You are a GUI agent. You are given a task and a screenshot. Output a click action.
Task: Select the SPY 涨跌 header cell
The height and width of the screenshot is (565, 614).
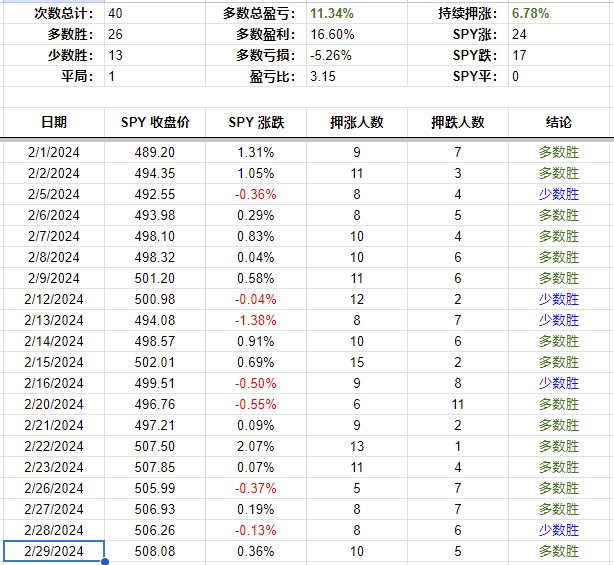(256, 122)
